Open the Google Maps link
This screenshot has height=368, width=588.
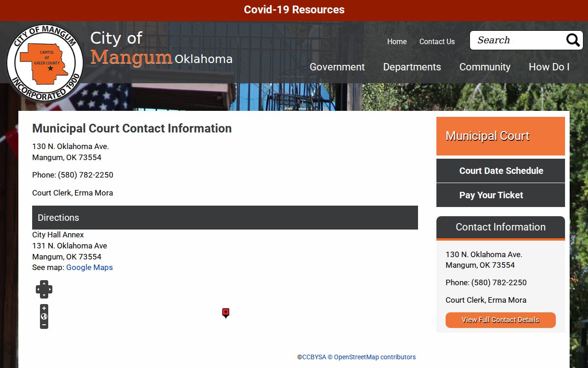coord(90,267)
